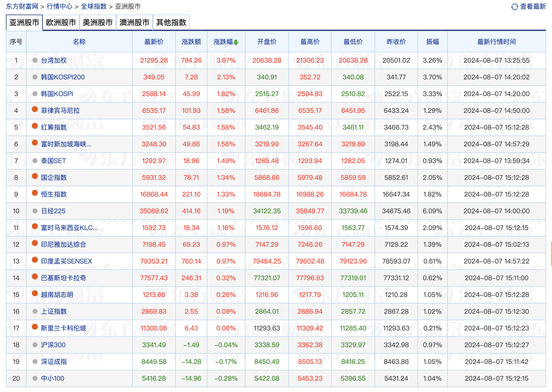Click the orange status dot for 巴基斯坦卡拉奇

(35, 276)
